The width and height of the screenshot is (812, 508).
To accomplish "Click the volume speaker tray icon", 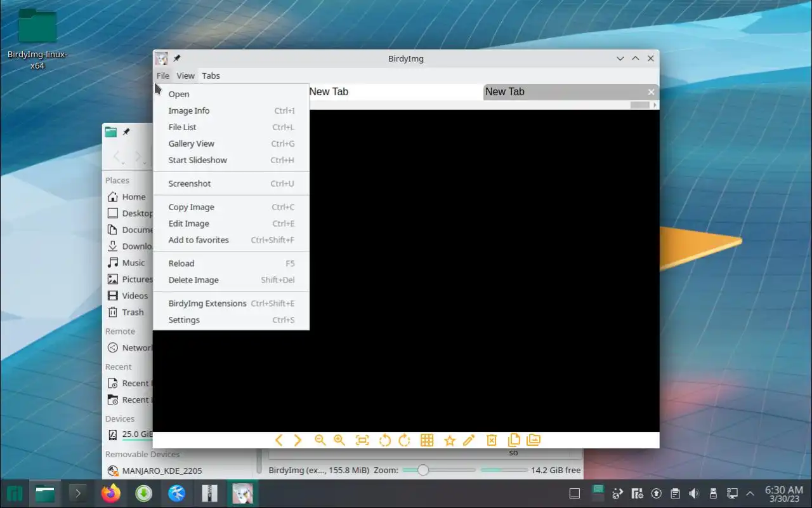I will (x=694, y=493).
